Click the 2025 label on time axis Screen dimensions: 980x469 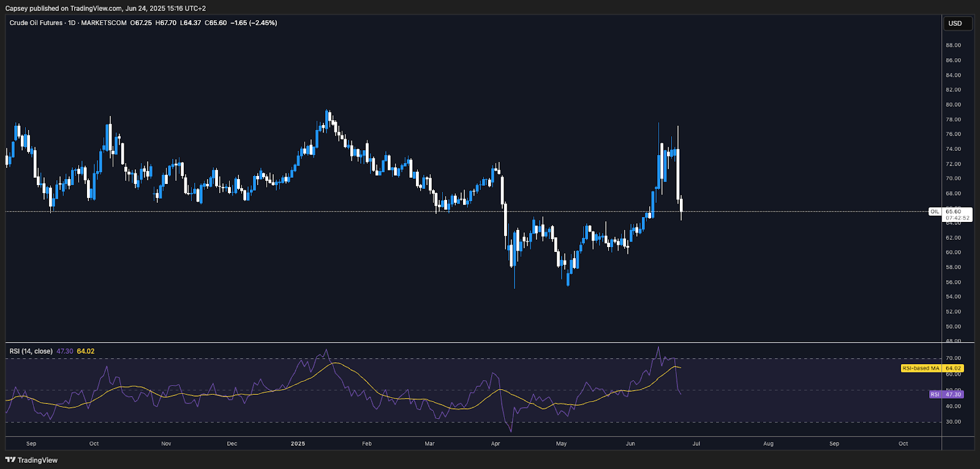[x=298, y=443]
